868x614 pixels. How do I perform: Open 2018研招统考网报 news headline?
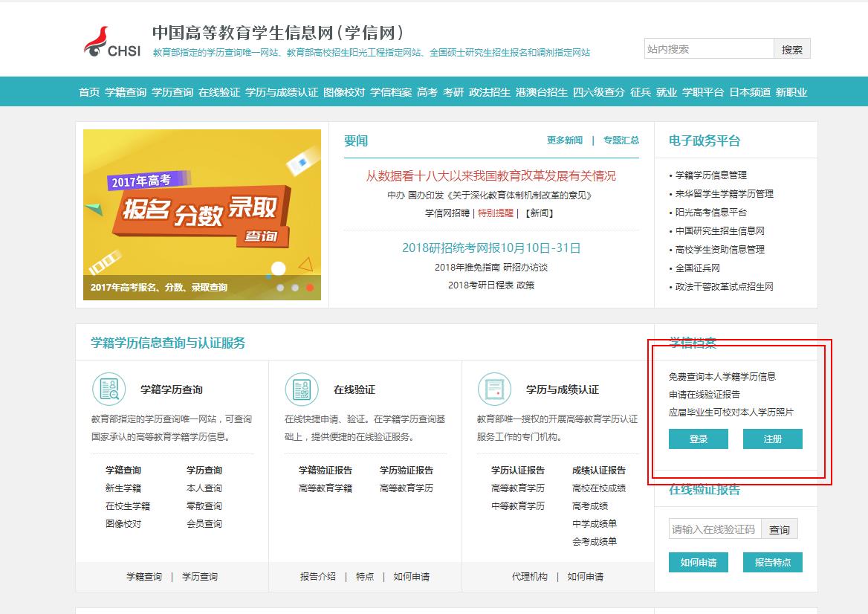491,248
